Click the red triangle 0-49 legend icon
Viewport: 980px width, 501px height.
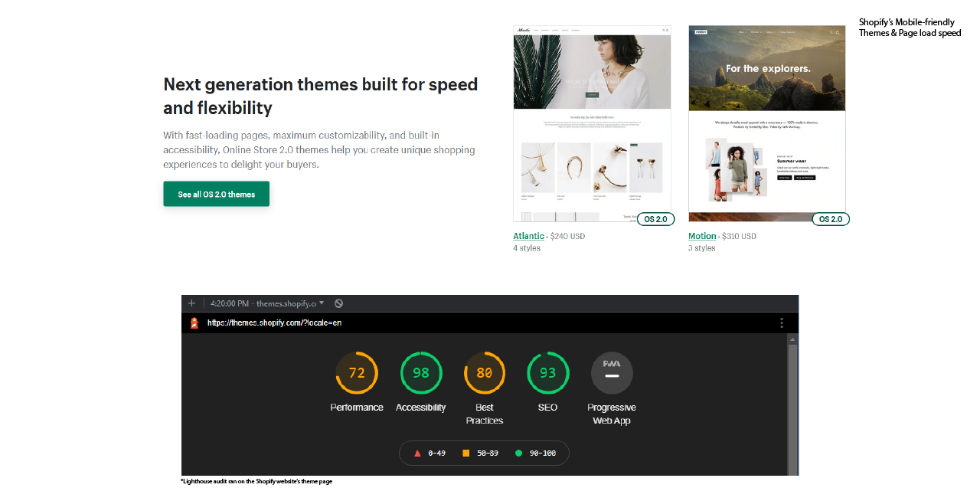tap(417, 454)
